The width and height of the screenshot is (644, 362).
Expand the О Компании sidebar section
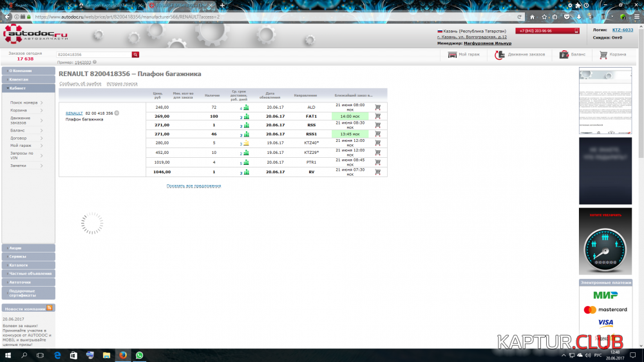(28, 70)
